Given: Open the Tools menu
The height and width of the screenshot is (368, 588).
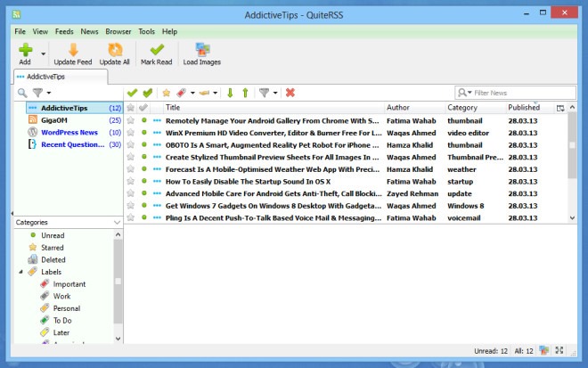Looking at the screenshot, I should [x=146, y=31].
